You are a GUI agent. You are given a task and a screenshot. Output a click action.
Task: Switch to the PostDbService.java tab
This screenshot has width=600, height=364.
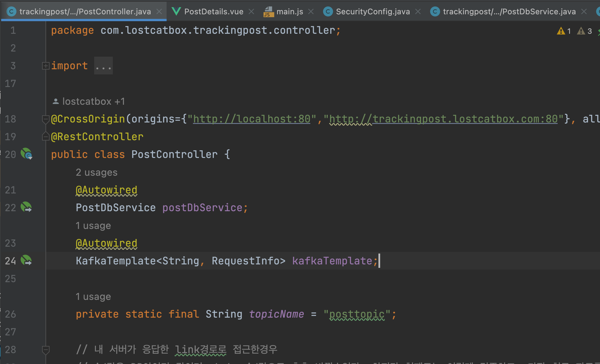pos(509,11)
